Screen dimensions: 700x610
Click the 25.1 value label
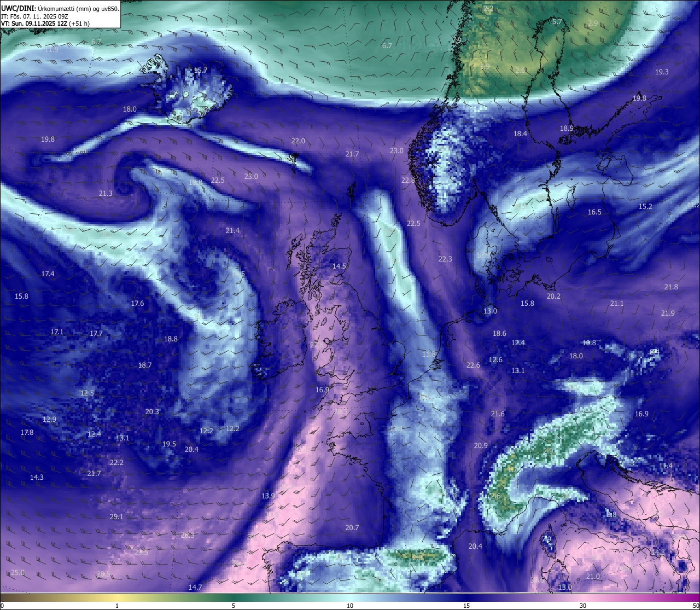click(116, 516)
